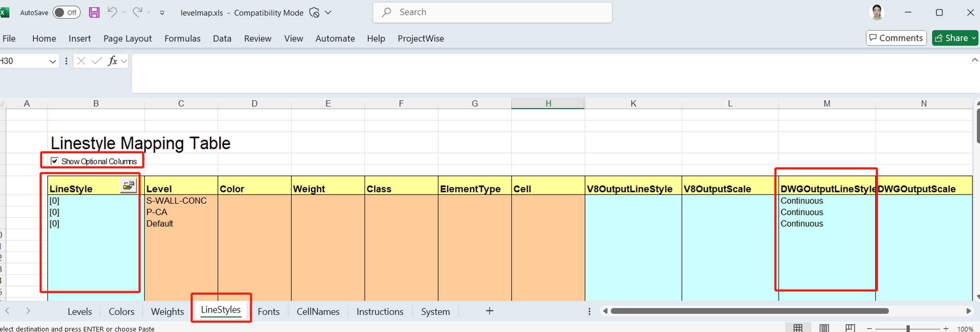
Task: Expand the Name Box dropdown arrow
Action: point(53,61)
